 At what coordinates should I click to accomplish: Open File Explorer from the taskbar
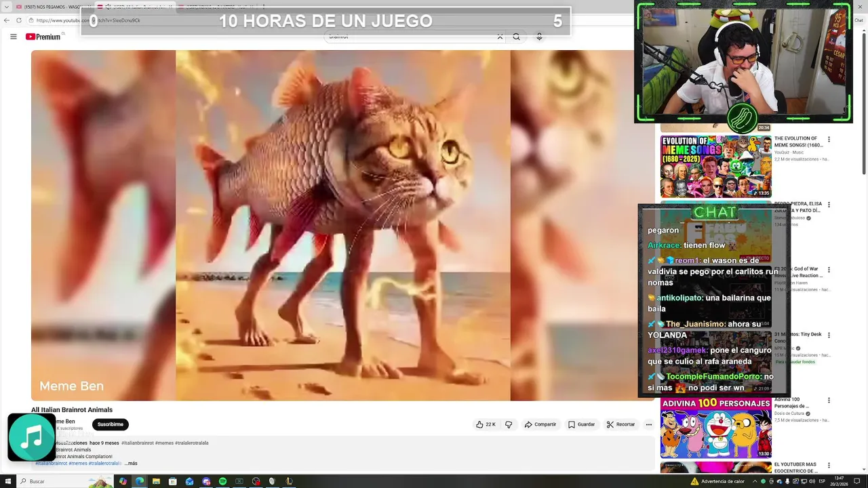156,481
